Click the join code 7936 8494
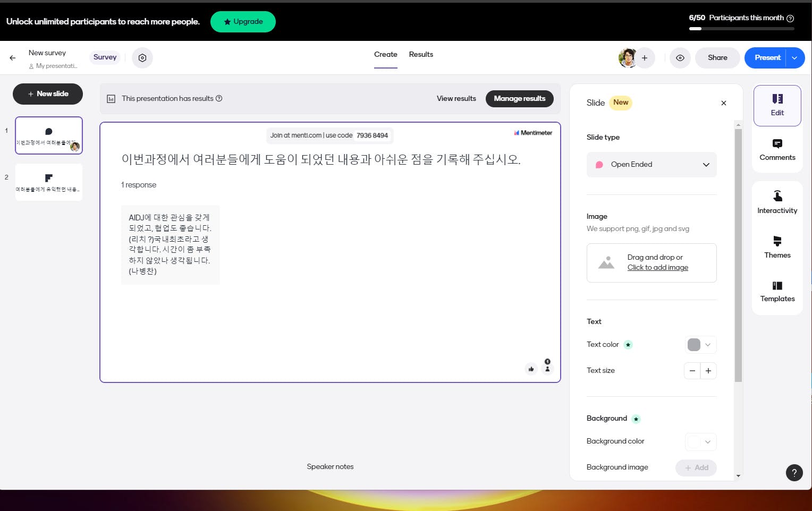The image size is (812, 511). pyautogui.click(x=372, y=135)
